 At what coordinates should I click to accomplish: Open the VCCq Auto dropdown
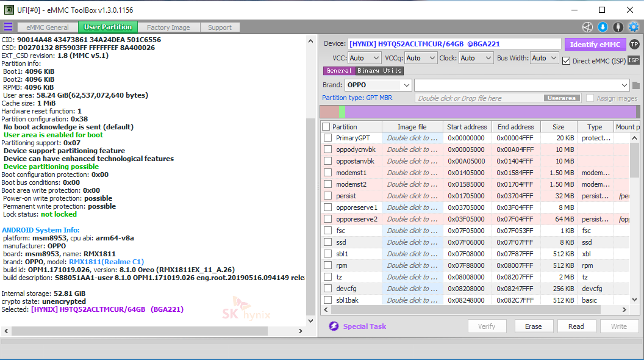click(x=421, y=58)
